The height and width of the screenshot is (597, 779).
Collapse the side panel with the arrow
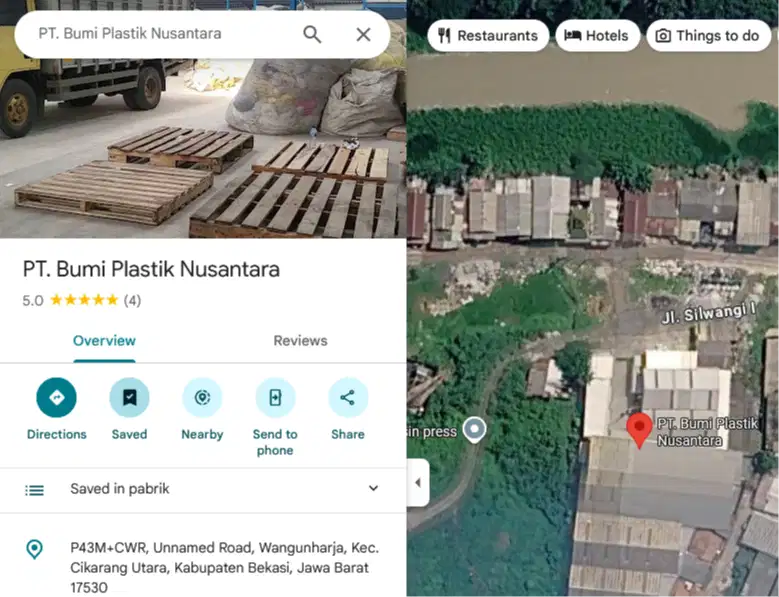(x=418, y=483)
